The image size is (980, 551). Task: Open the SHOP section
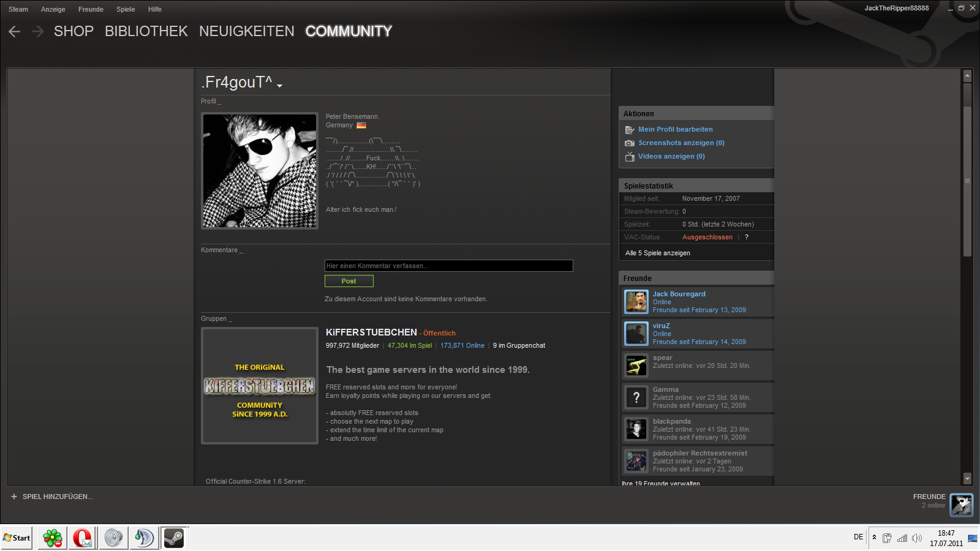tap(73, 31)
